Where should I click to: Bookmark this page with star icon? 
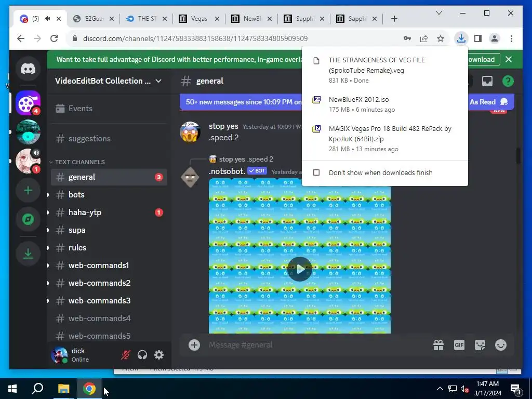click(x=441, y=38)
